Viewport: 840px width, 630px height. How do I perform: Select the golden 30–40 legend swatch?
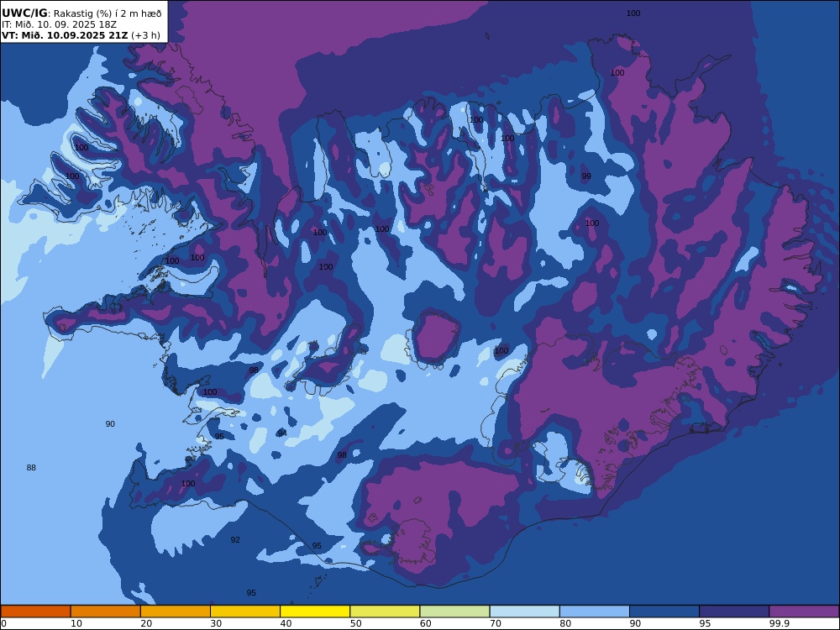tap(245, 612)
